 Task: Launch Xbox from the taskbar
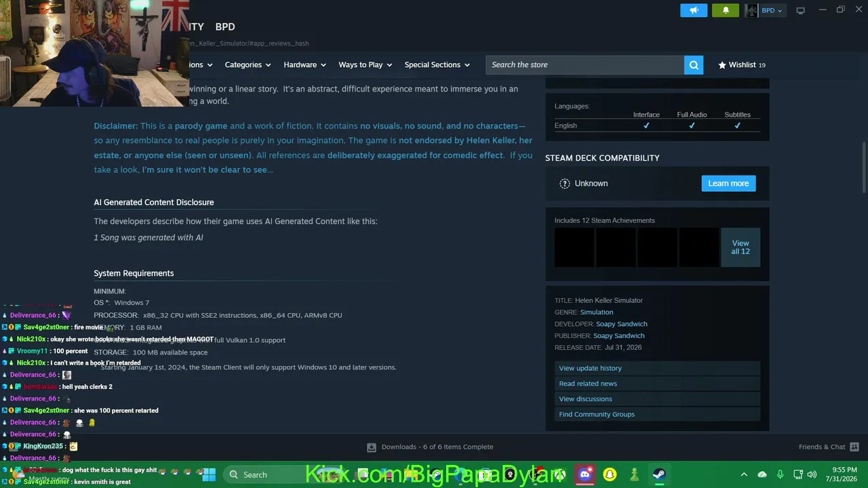coord(560,474)
